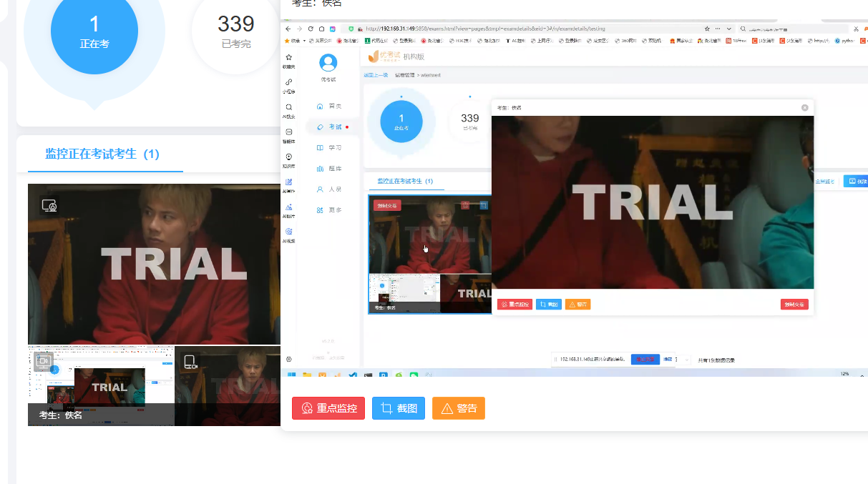Viewport: 868px width, 484px height.
Task: In the shared screen, click the browser back arrow
Action: pos(288,29)
